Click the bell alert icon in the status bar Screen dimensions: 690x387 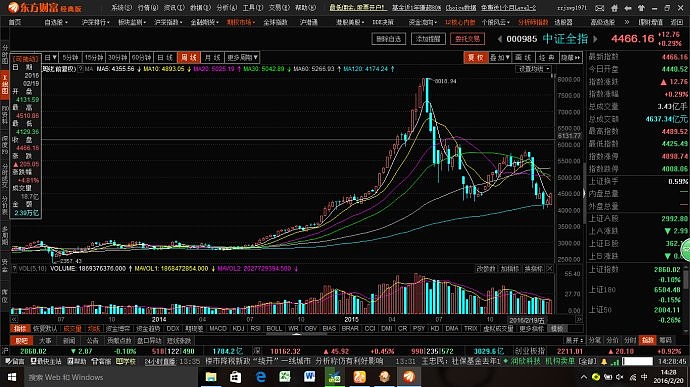[604, 362]
